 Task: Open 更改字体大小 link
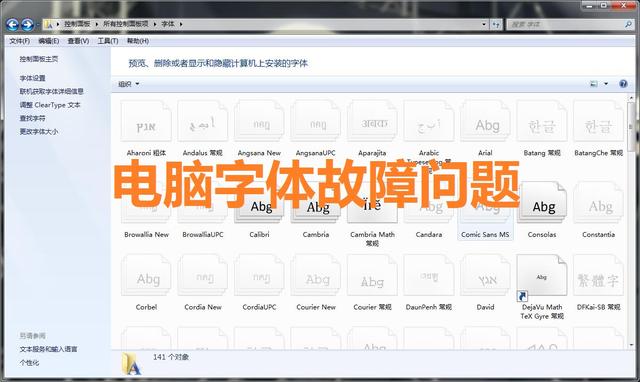click(x=39, y=132)
